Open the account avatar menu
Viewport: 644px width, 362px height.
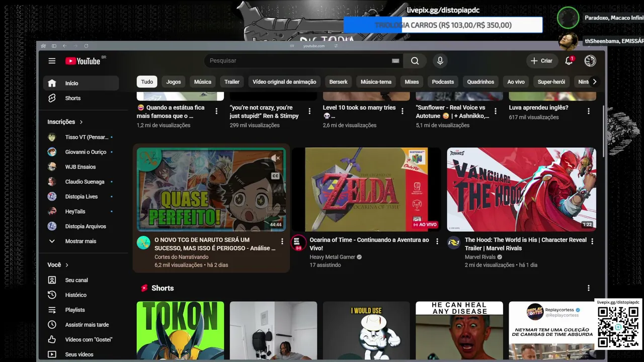pyautogui.click(x=590, y=61)
